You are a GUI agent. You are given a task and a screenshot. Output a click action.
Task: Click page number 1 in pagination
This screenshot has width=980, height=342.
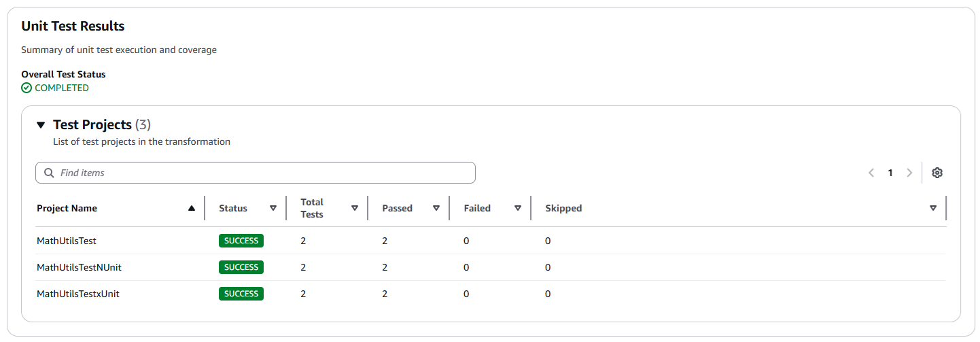[x=890, y=173]
